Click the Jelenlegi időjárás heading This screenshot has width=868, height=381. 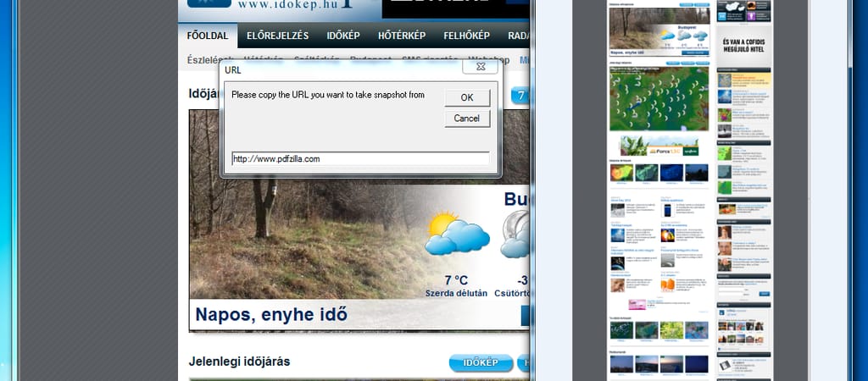click(x=239, y=362)
